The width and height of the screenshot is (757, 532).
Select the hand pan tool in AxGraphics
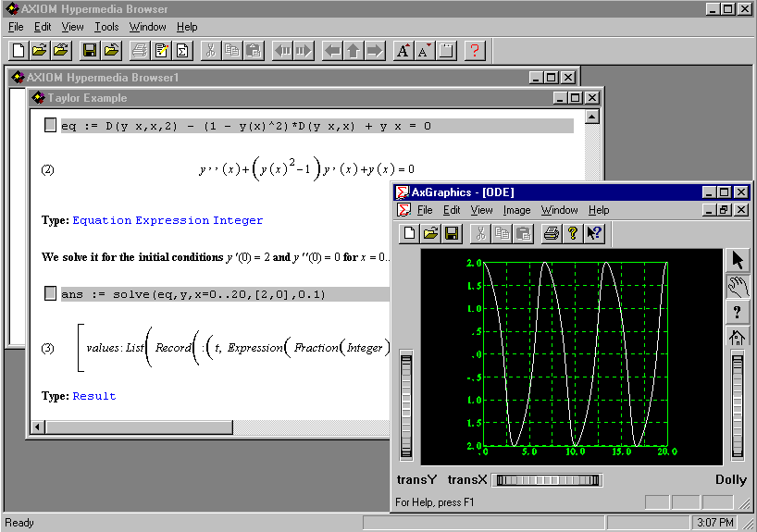tap(738, 287)
